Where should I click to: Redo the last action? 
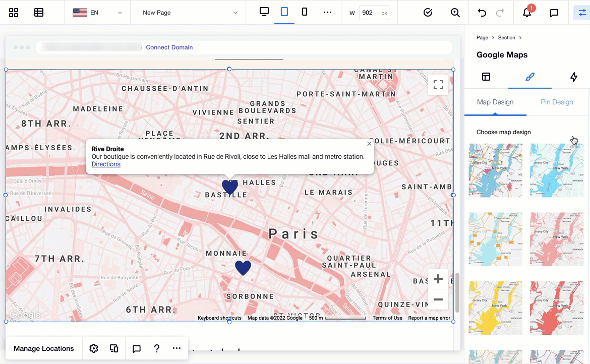[x=500, y=13]
